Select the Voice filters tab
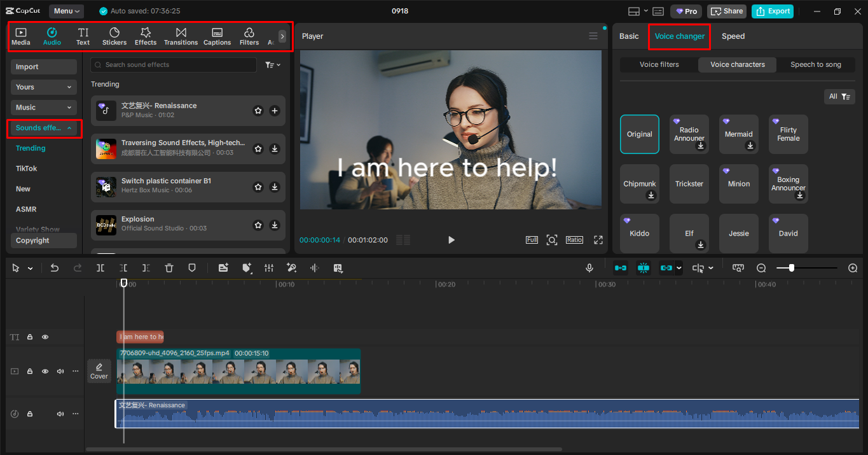This screenshot has width=868, height=455. tap(659, 64)
